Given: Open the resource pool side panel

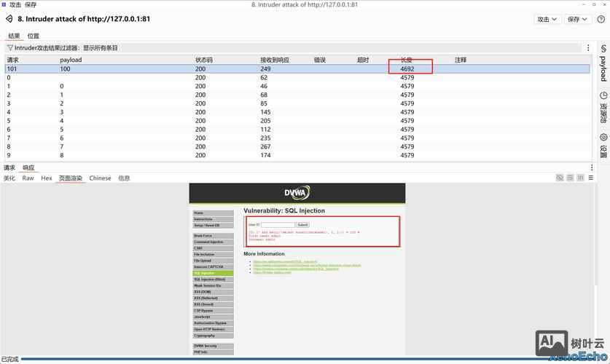Looking at the screenshot, I should tap(603, 108).
